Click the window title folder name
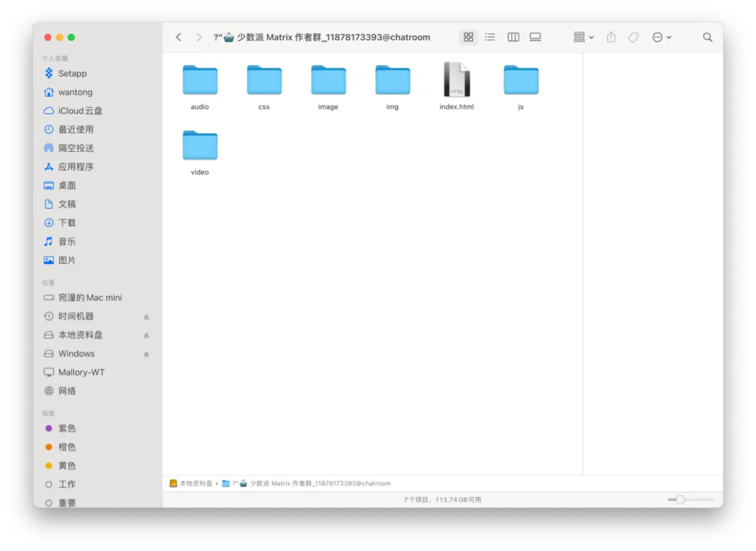Image resolution: width=756 pixels, height=551 pixels. click(321, 37)
